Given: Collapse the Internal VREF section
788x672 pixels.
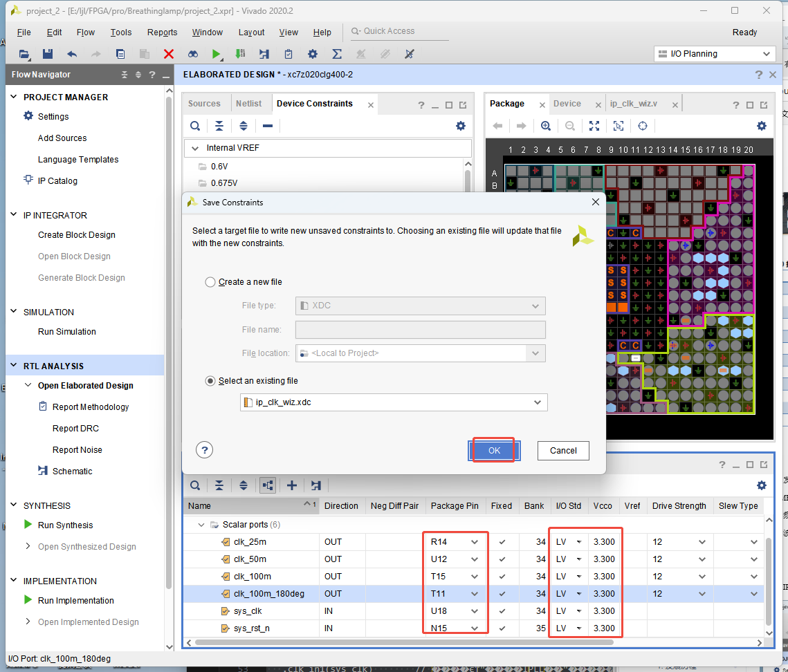Looking at the screenshot, I should pos(195,148).
